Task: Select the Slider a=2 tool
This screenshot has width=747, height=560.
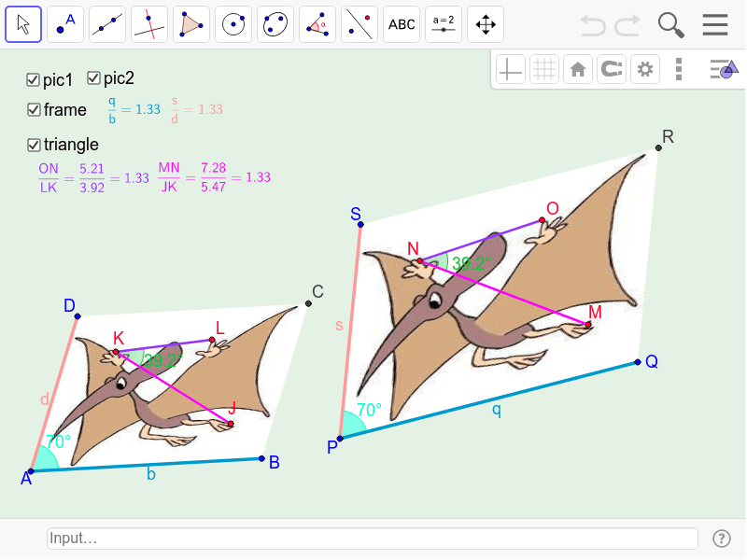Action: coord(443,24)
